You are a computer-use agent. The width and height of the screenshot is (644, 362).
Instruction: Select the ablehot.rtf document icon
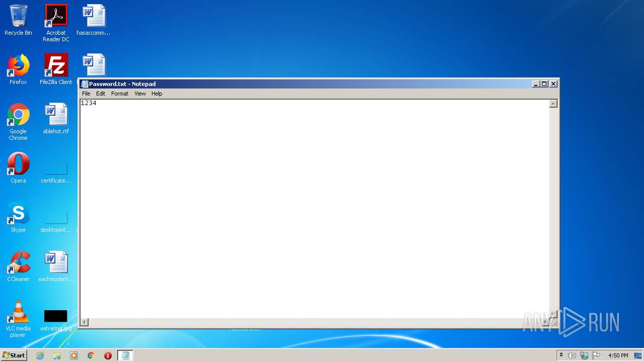pyautogui.click(x=56, y=119)
